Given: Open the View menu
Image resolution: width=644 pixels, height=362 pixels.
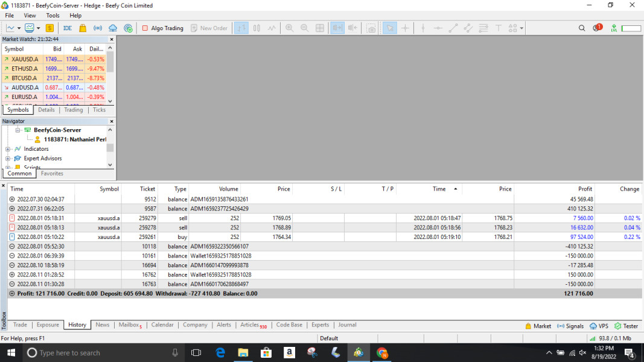Looking at the screenshot, I should 30,16.
